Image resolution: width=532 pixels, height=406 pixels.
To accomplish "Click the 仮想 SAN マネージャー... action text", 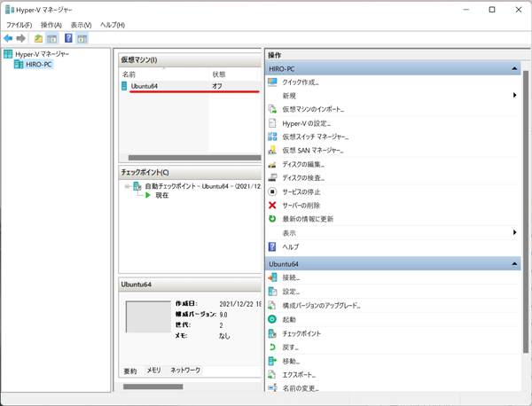I will (x=313, y=151).
